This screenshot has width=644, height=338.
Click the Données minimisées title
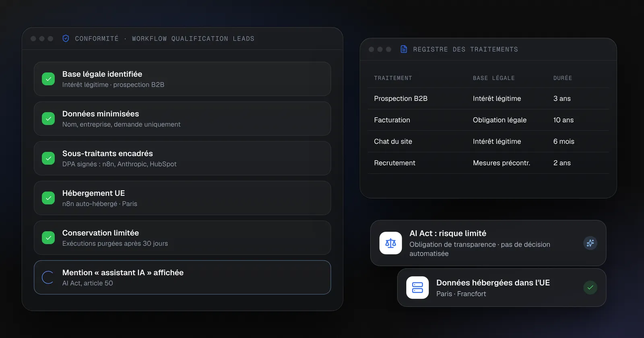click(x=101, y=114)
